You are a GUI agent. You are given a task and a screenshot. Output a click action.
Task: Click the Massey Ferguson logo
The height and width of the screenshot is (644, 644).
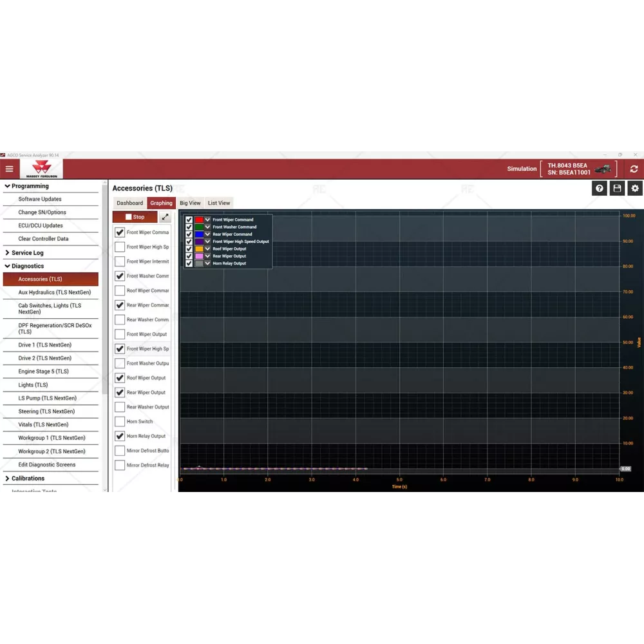[41, 169]
